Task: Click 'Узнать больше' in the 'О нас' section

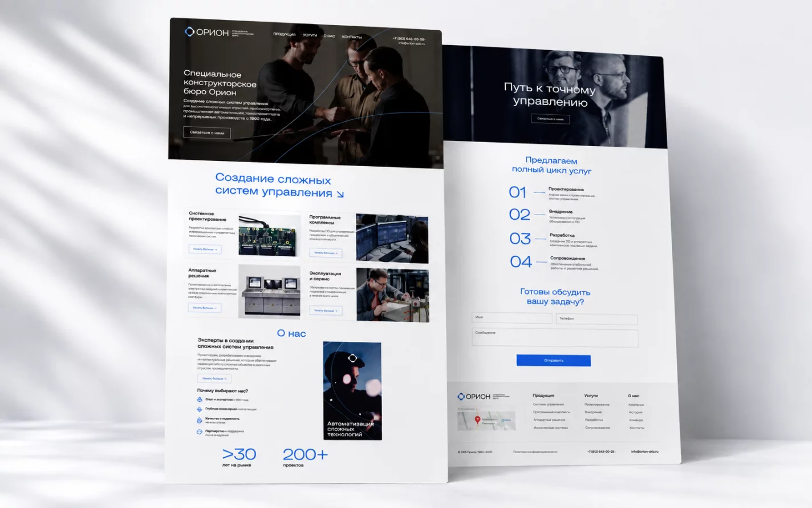Action: [x=214, y=378]
